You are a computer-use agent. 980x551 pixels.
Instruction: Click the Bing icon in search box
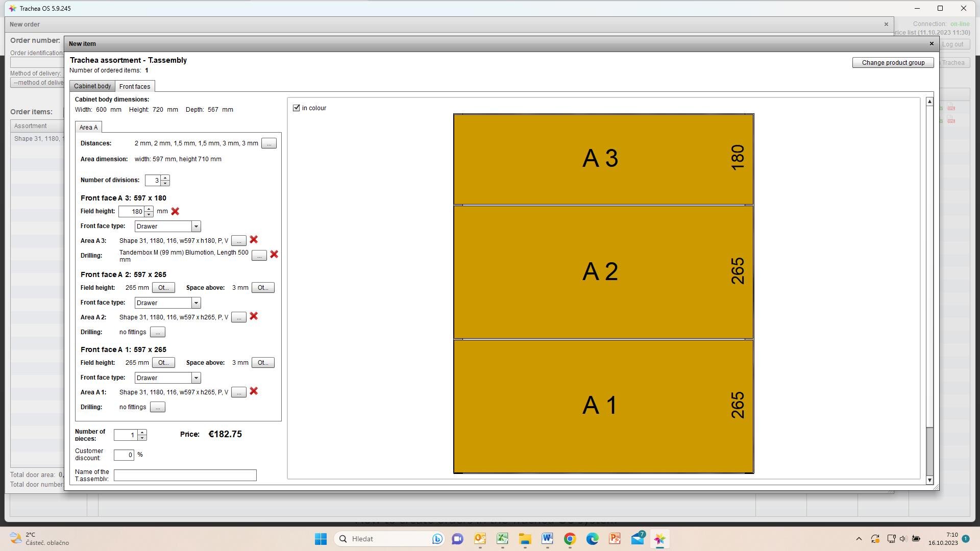[437, 539]
